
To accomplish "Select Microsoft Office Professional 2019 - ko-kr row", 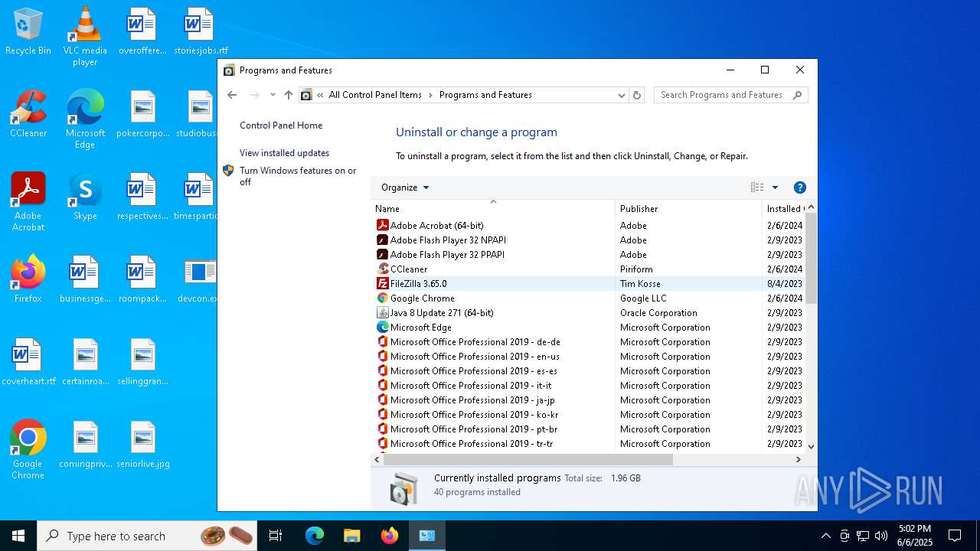I will [x=589, y=414].
